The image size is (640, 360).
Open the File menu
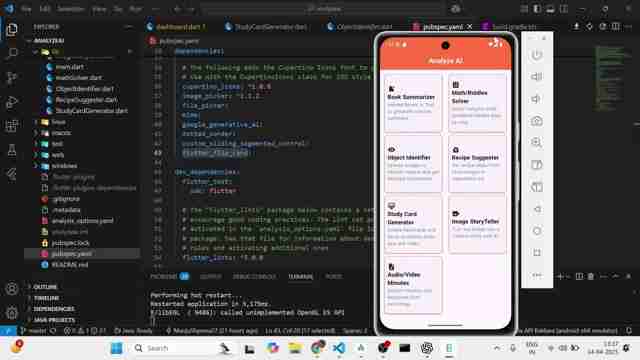[26, 9]
